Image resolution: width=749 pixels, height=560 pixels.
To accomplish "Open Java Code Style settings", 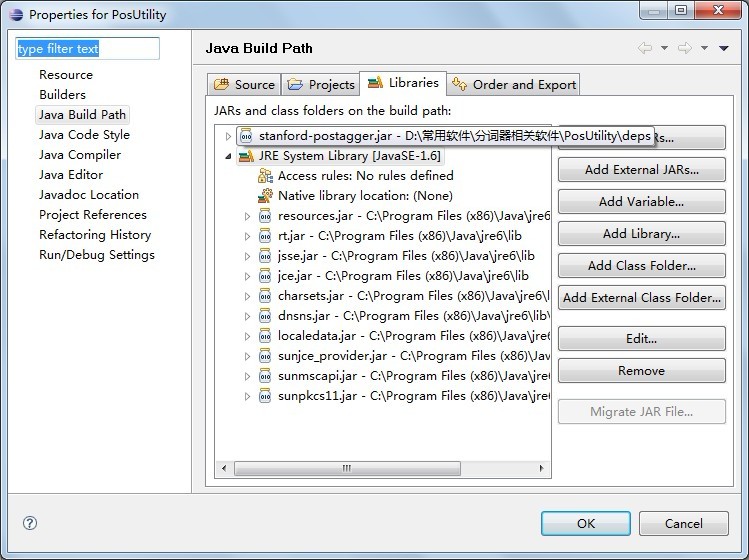I will (x=85, y=135).
